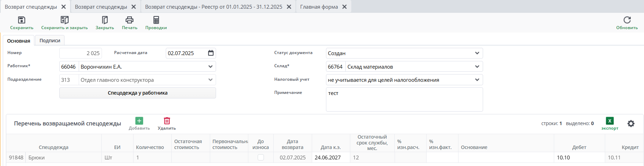Open Проводки calculator icon
The image size is (644, 166).
[156, 20]
